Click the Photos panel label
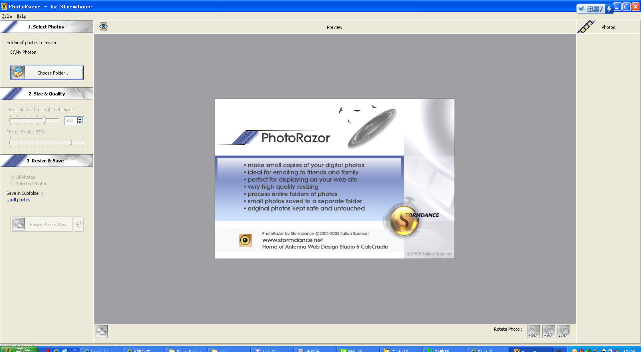Image resolution: width=644 pixels, height=352 pixels. tap(608, 27)
